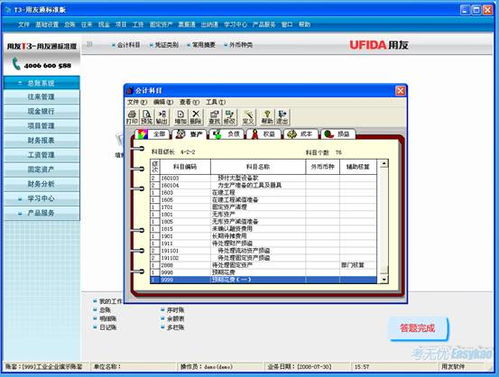Open 编辑 menu in 会计科目 dialog
499x377 pixels.
point(163,102)
